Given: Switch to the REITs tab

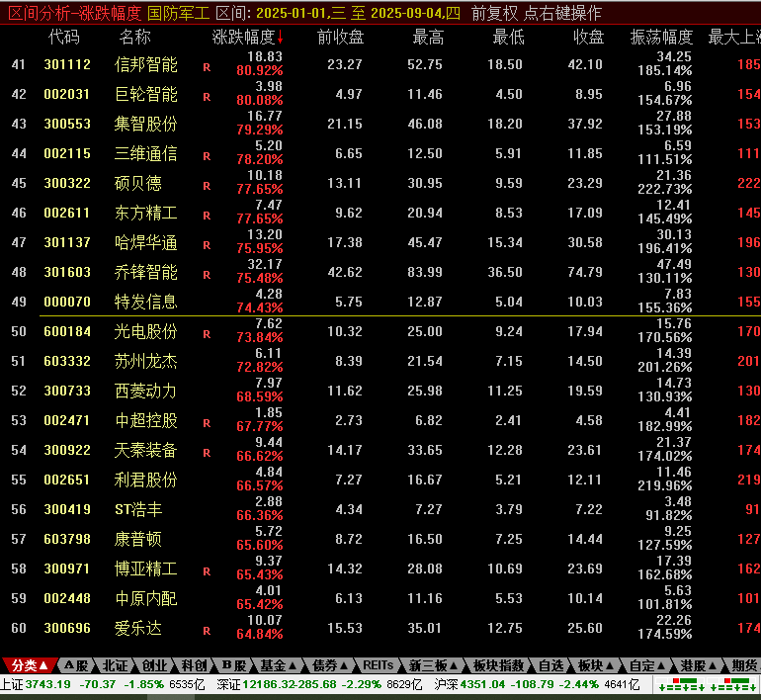Looking at the screenshot, I should tap(379, 665).
